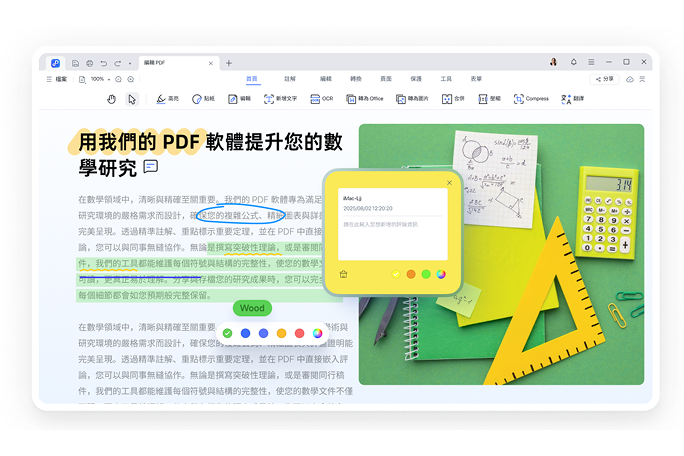This screenshot has width=684, height=456.
Task: Undo the last action
Action: 103,63
